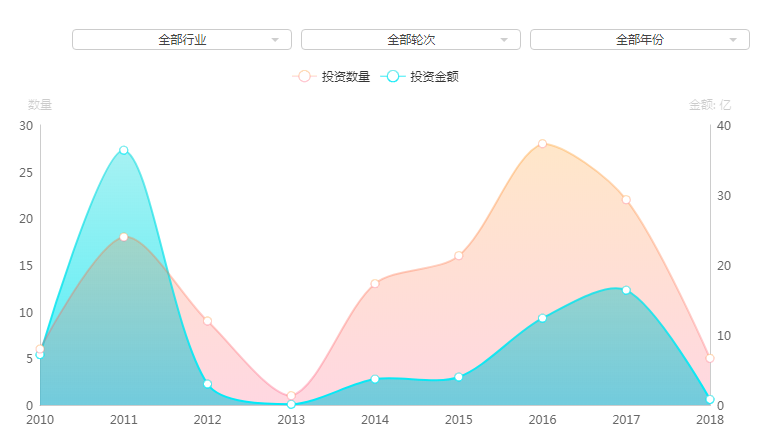758x446 pixels.
Task: Click the 2011 投资金额 peak data point
Action: pos(124,150)
